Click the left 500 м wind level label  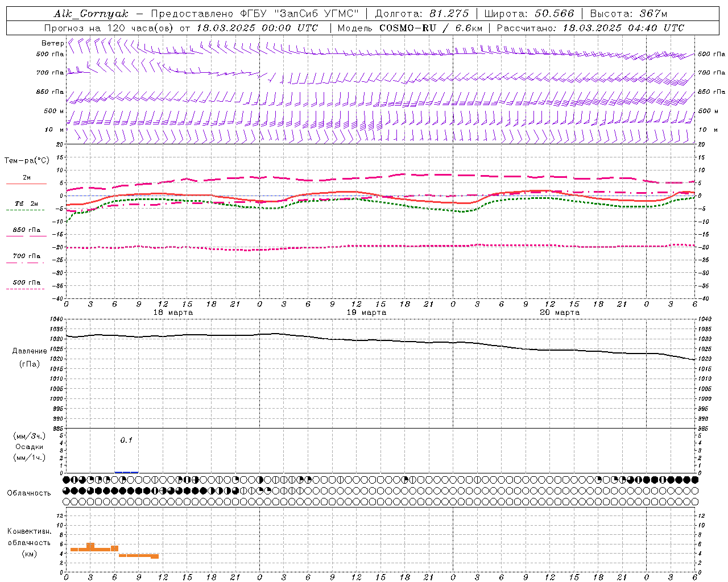click(54, 111)
